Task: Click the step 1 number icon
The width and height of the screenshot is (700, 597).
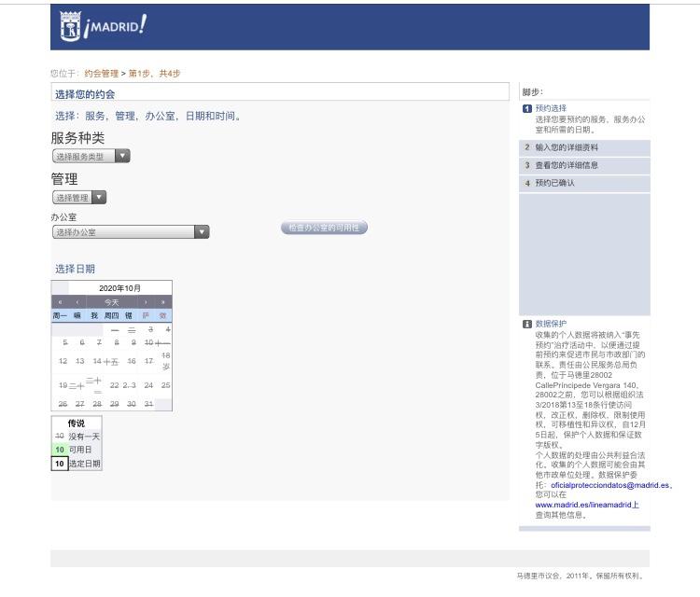Action: tap(527, 108)
